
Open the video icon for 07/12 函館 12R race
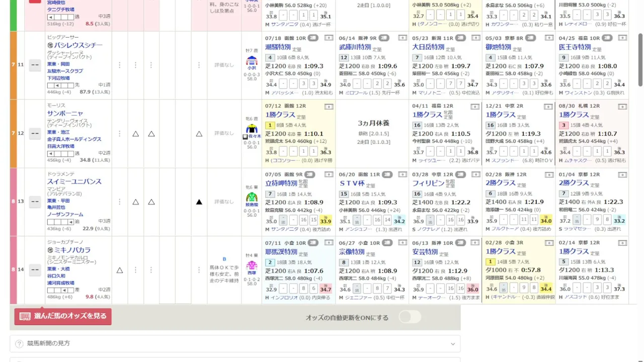tap(329, 106)
